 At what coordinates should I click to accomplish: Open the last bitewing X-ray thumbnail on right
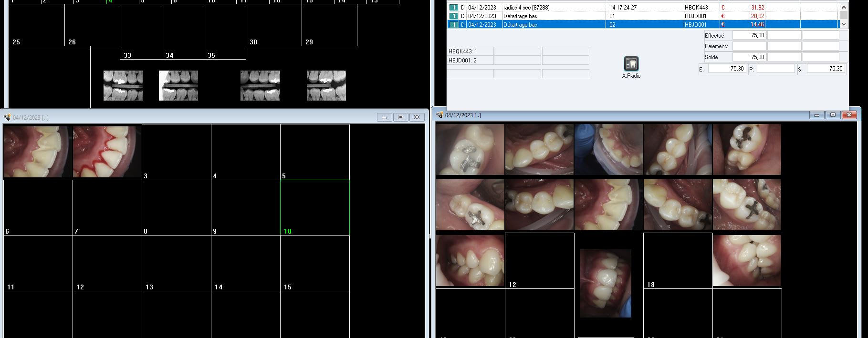pos(326,86)
